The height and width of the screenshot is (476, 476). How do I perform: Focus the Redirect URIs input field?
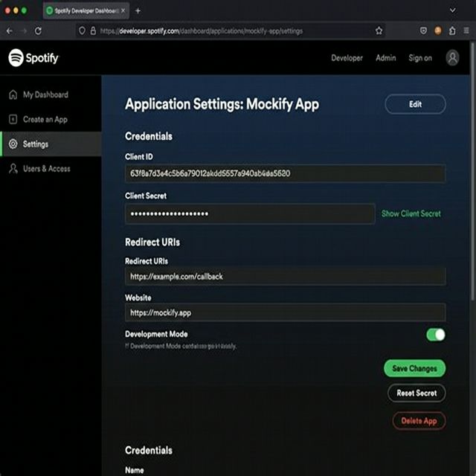[x=285, y=277]
